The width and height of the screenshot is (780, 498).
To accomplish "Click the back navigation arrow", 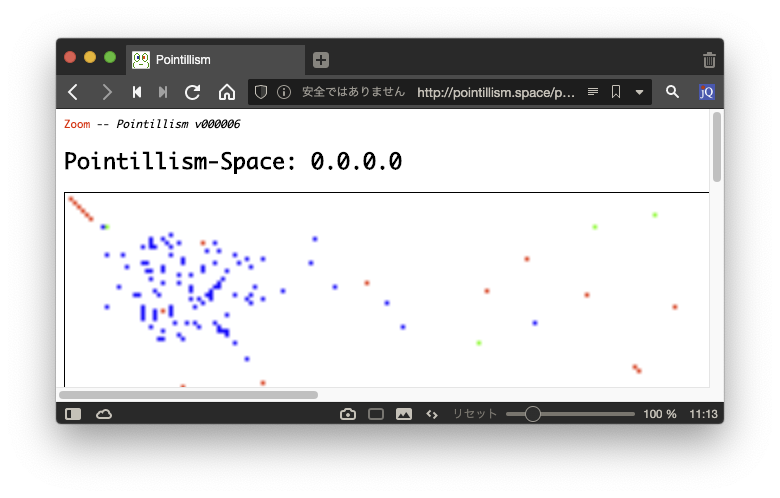I will tap(73, 92).
